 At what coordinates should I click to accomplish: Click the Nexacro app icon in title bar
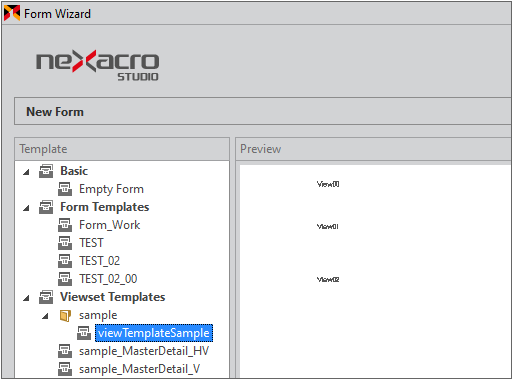tap(12, 13)
